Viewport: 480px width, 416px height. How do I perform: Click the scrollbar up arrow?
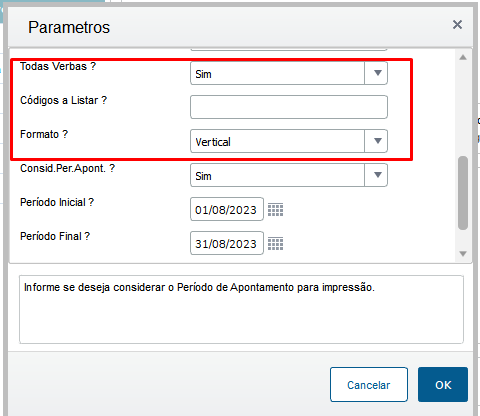(463, 57)
